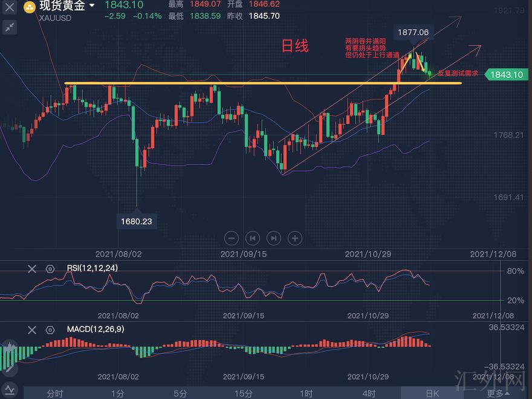532x399 pixels.
Task: Jump to the next candle using skip-forward icon
Action: (274, 238)
